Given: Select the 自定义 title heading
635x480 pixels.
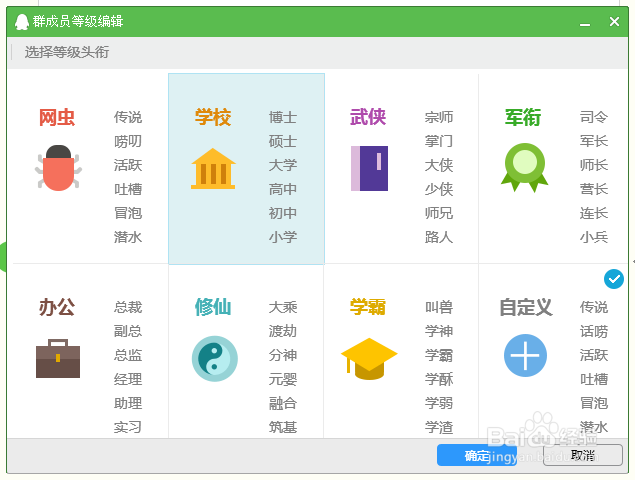Looking at the screenshot, I should click(x=526, y=307).
